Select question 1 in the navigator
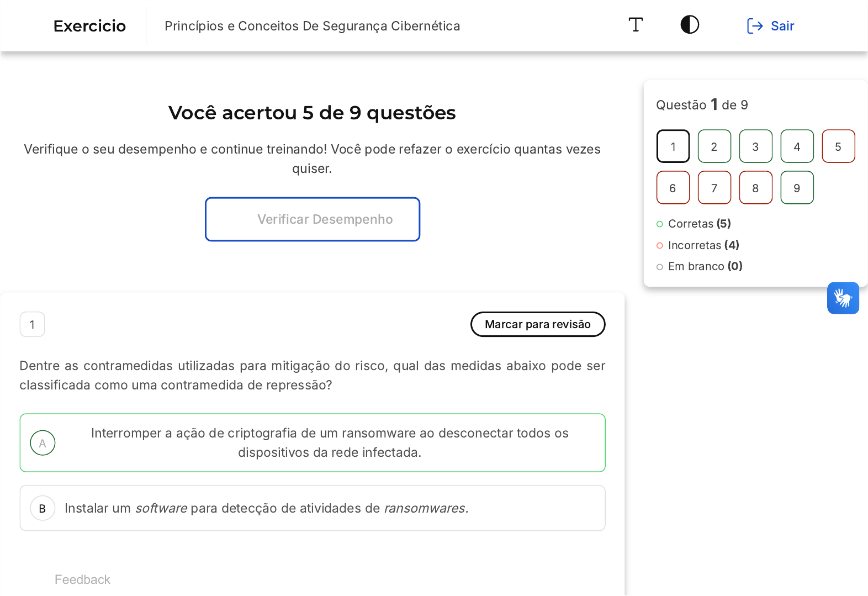Image resolution: width=868 pixels, height=596 pixels. pos(673,146)
